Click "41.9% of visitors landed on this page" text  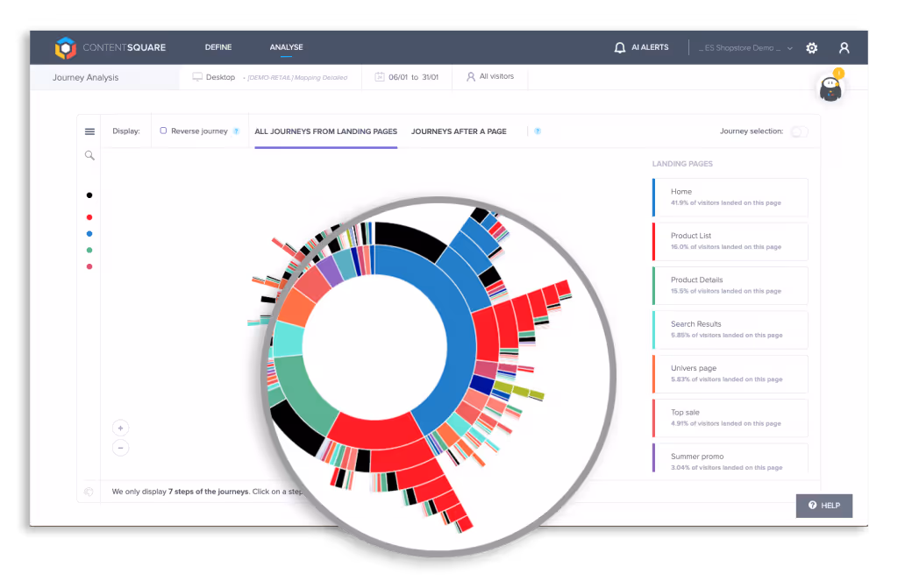pos(725,202)
